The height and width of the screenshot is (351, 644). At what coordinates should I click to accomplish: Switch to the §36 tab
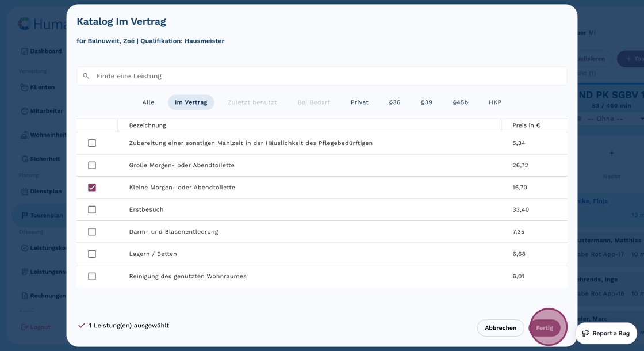pos(394,102)
